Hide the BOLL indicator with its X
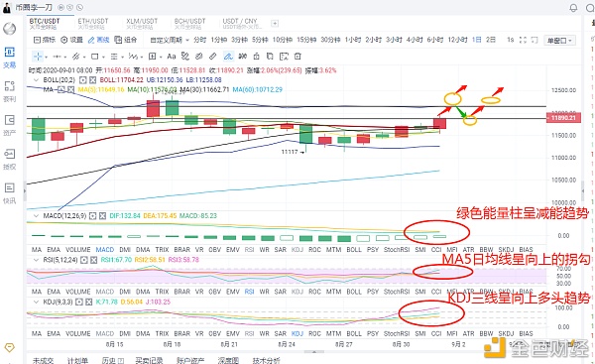Image resolution: width=595 pixels, height=364 pixels. pos(92,80)
